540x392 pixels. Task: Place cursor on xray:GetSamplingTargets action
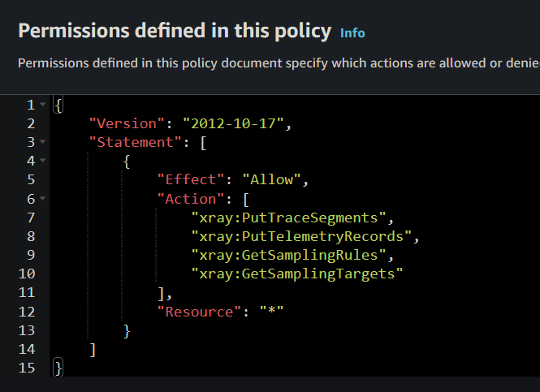[297, 274]
